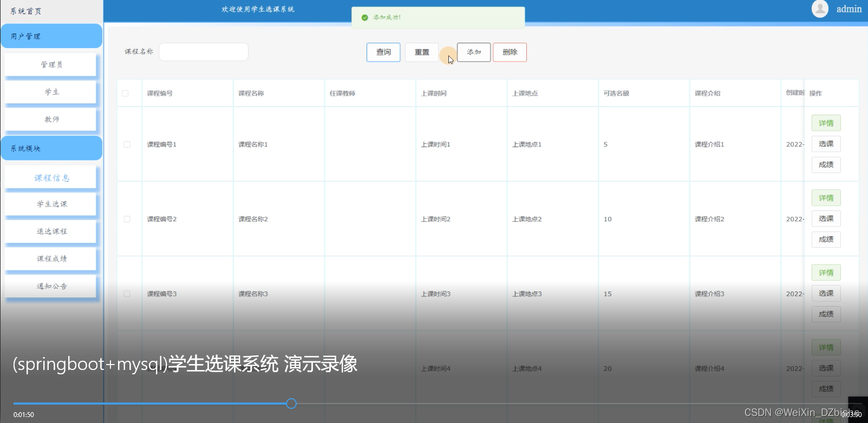This screenshot has width=868, height=423.
Task: Click 选课 button for the 上课时间4 row
Action: point(826,368)
